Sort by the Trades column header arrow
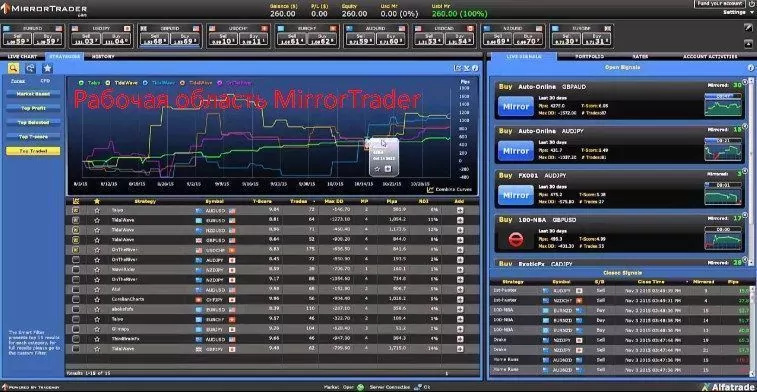 point(315,201)
